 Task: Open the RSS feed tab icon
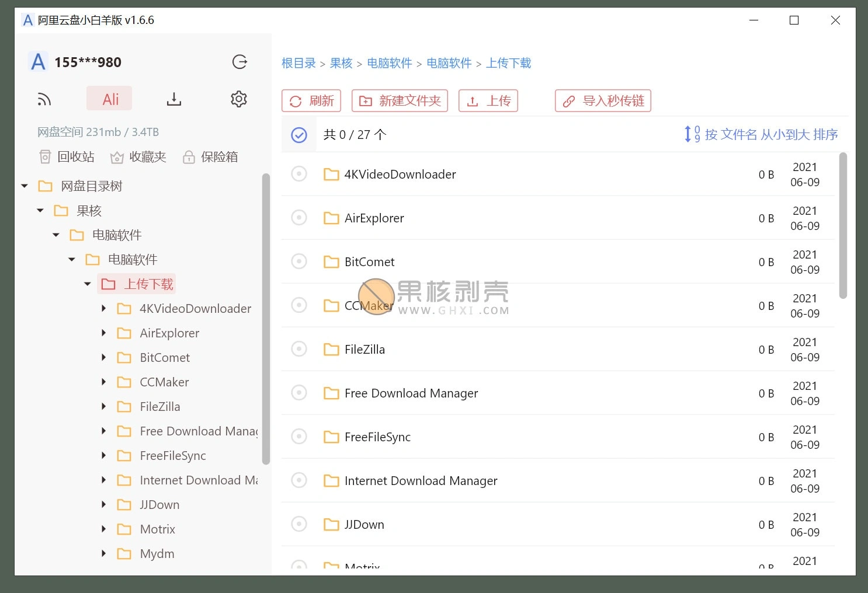[x=44, y=99]
